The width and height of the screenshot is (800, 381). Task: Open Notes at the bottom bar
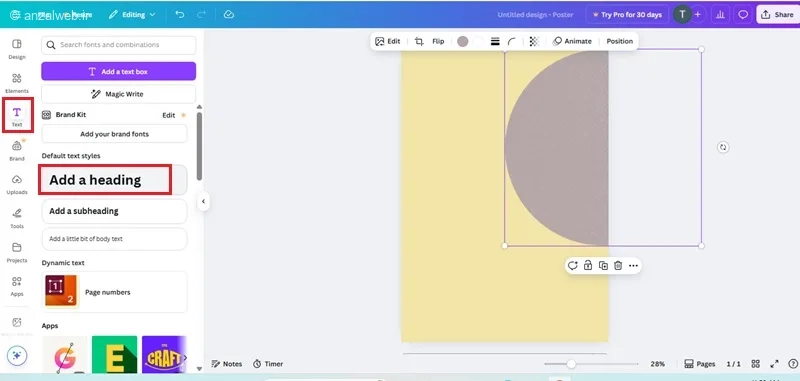(x=227, y=364)
